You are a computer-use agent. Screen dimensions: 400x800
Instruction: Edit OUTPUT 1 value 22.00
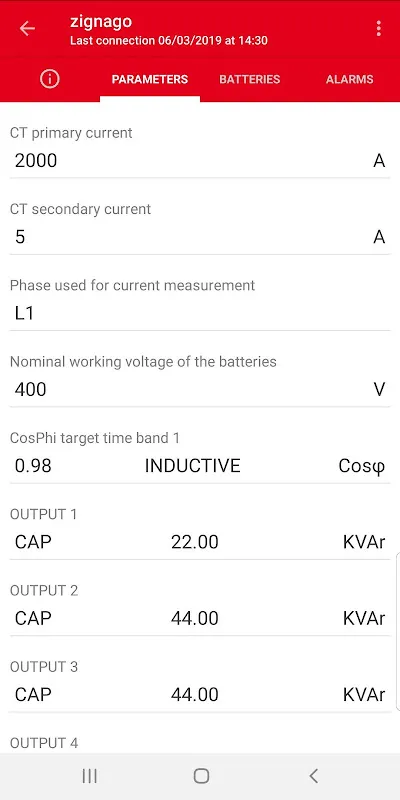coord(195,542)
